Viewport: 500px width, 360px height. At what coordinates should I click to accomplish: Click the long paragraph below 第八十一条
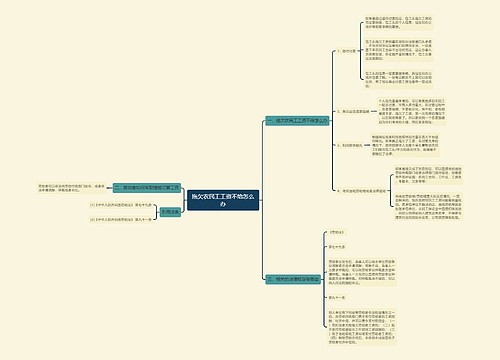click(x=362, y=327)
